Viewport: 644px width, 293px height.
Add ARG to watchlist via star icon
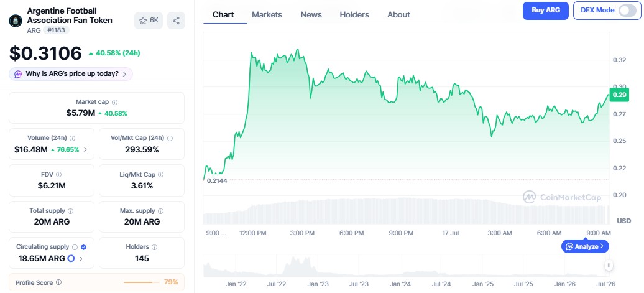[x=143, y=21]
